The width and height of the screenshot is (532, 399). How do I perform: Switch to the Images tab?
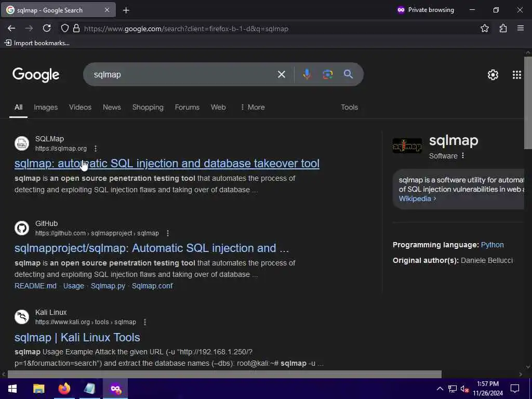pos(46,107)
